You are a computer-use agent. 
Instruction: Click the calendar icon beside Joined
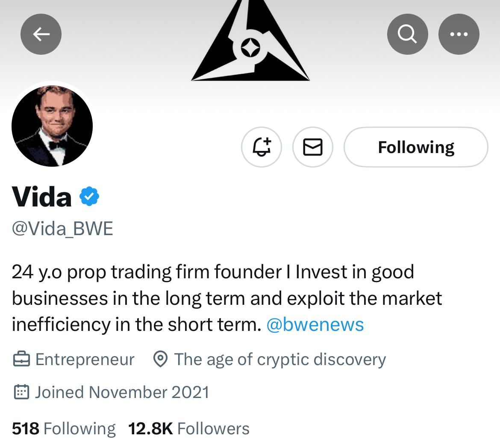pyautogui.click(x=21, y=392)
